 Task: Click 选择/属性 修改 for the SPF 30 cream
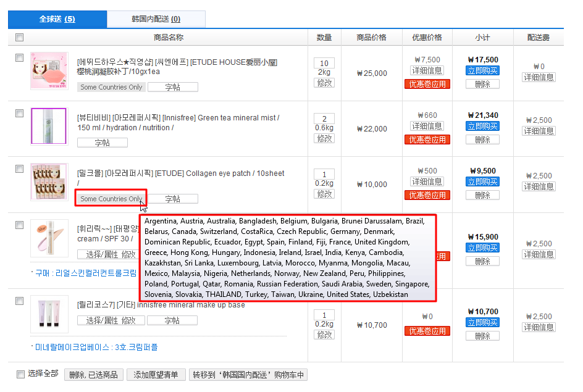(108, 254)
